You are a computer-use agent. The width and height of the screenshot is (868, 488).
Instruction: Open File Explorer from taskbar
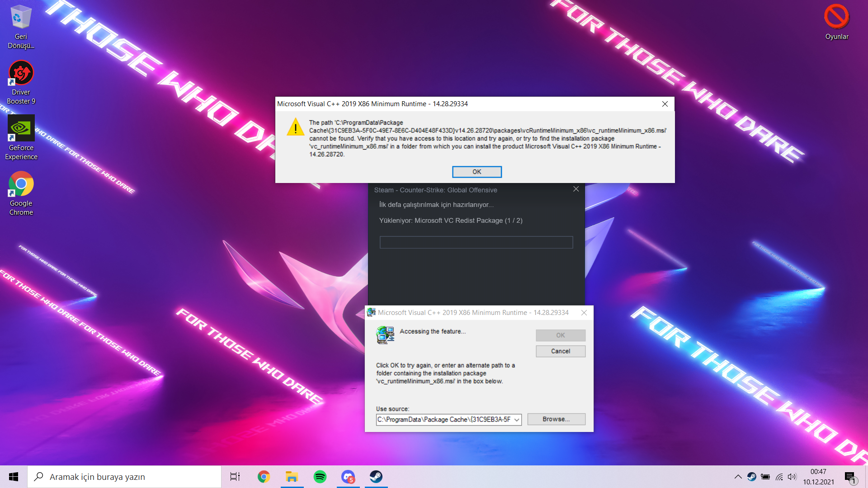coord(292,477)
